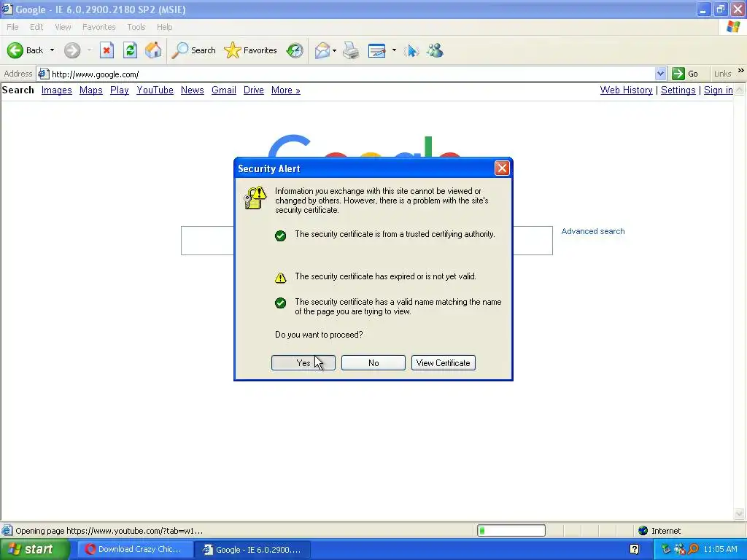Click the green Go button
The image size is (747, 560).
point(685,74)
